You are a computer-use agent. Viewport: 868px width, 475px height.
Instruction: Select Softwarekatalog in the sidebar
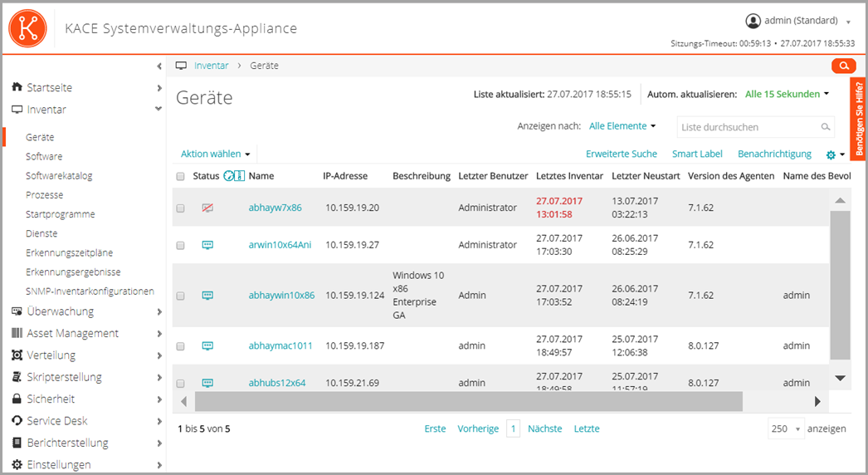[59, 176]
